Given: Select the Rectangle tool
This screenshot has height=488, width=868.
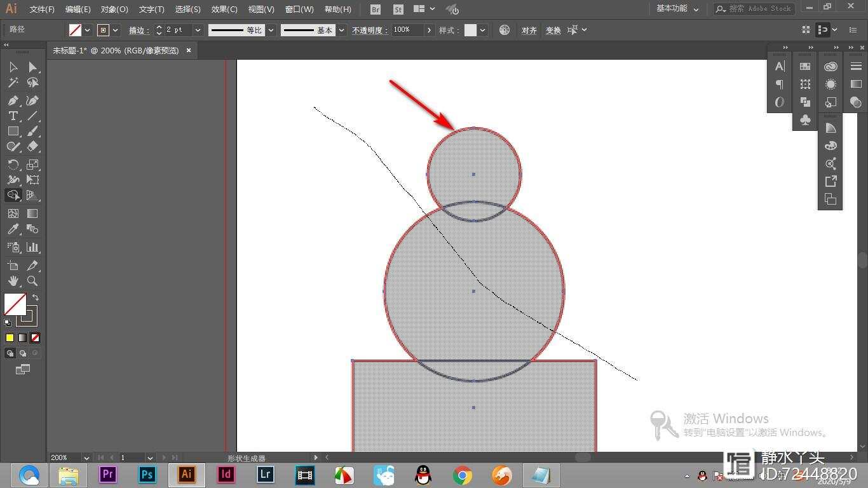Looking at the screenshot, I should click(x=13, y=131).
